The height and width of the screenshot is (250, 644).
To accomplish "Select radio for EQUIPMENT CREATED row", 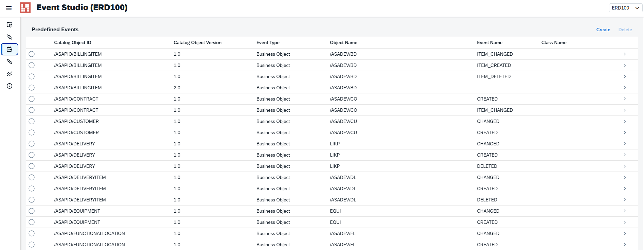I will (32, 222).
